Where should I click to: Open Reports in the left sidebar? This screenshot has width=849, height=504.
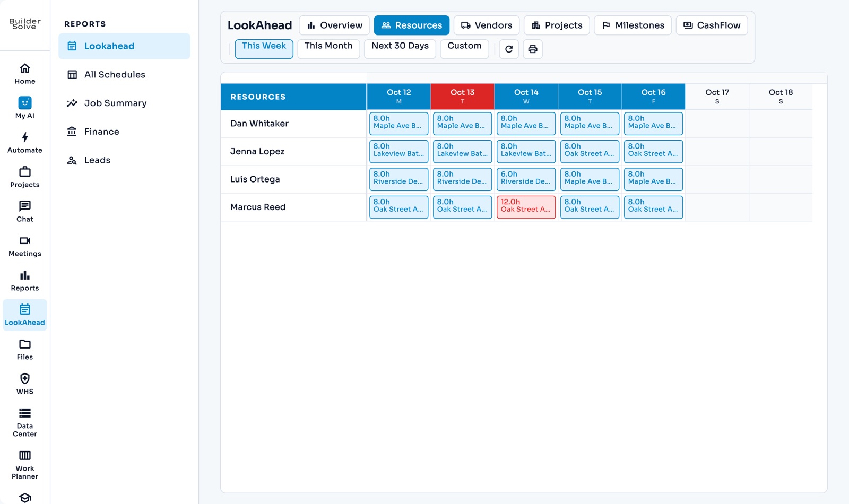[x=25, y=281]
